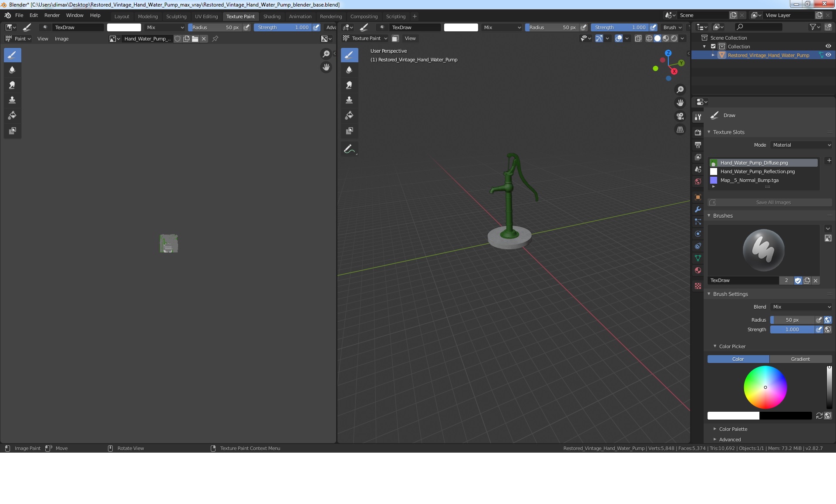Switch to the Shading workspace tab

click(x=272, y=17)
